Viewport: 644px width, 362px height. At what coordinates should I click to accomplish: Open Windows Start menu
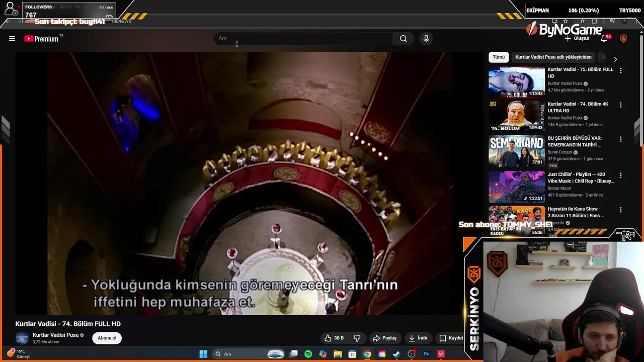[203, 354]
